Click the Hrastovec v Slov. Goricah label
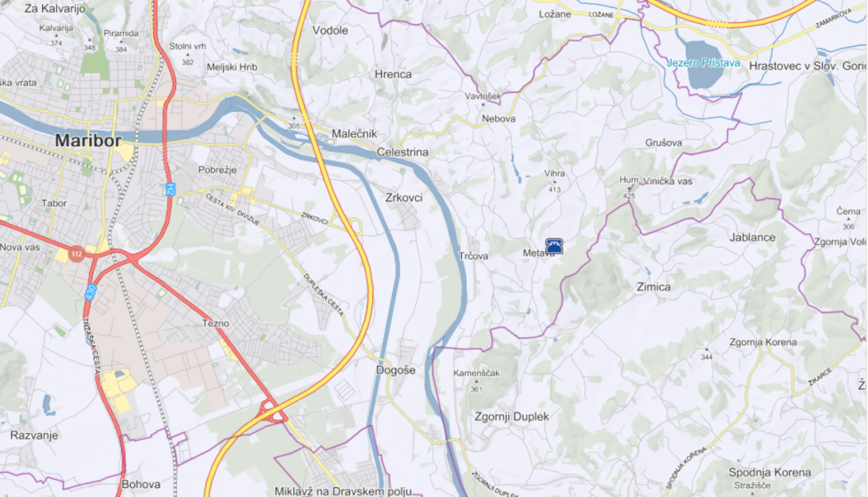This screenshot has height=497, width=868. [x=808, y=66]
